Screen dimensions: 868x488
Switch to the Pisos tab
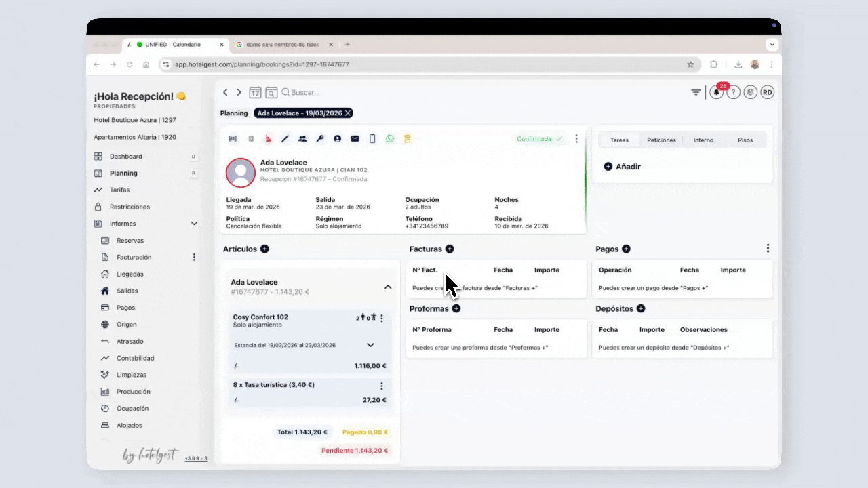click(x=745, y=140)
